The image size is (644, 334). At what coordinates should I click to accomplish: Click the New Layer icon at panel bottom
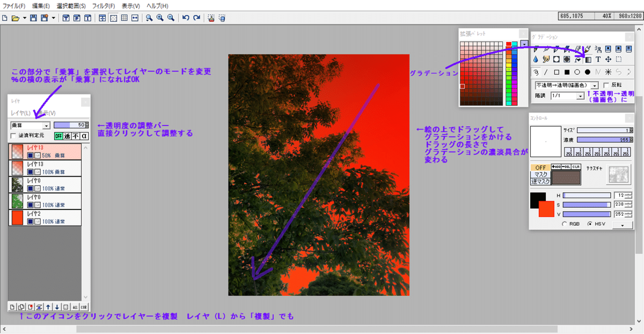[12, 307]
